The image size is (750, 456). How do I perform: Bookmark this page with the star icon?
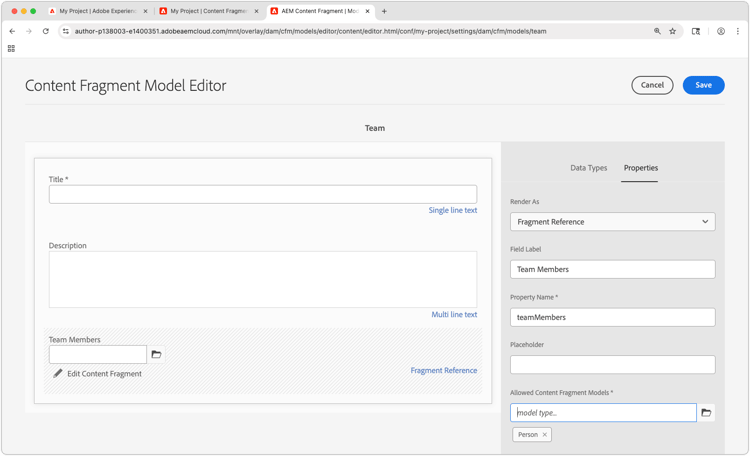tap(673, 31)
